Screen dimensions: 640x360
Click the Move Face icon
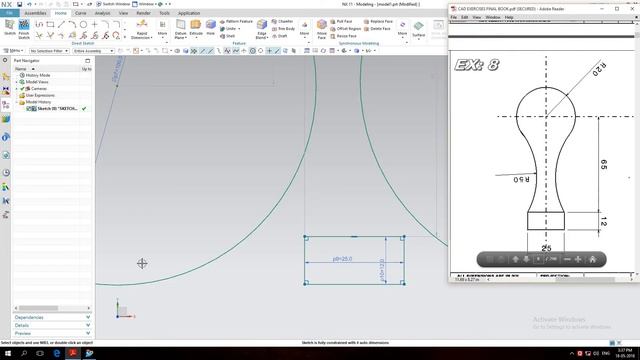pos(322,29)
